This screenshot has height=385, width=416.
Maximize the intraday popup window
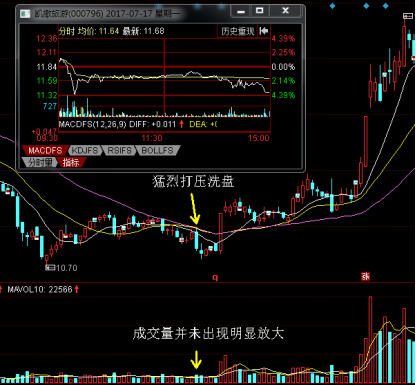(259, 11)
